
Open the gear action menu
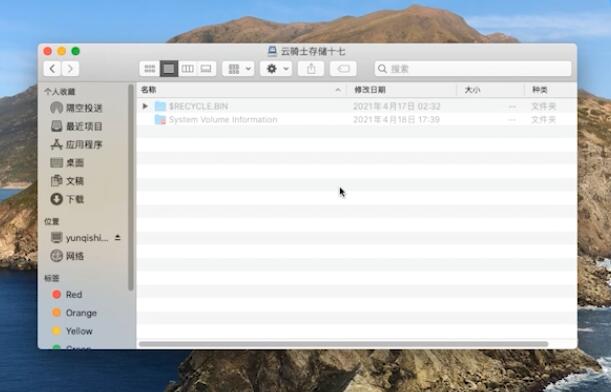click(276, 69)
